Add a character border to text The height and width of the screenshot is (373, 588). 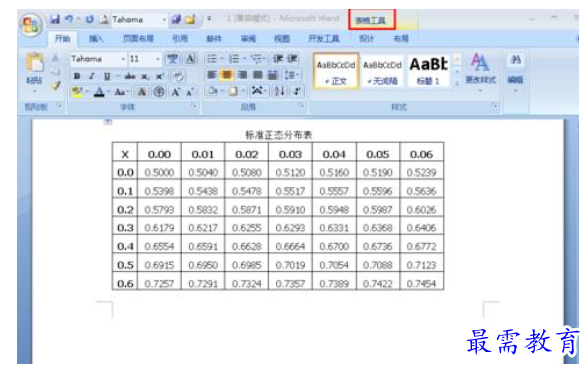190,59
